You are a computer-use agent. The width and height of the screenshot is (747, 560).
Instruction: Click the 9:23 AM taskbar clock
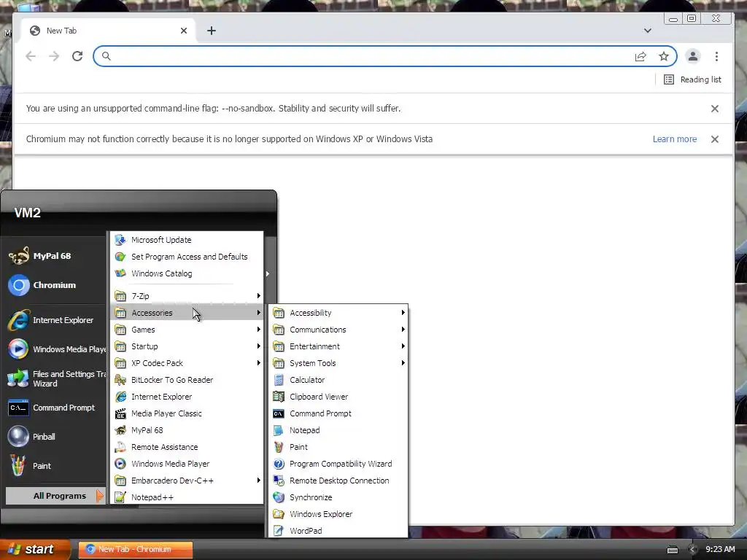720,549
